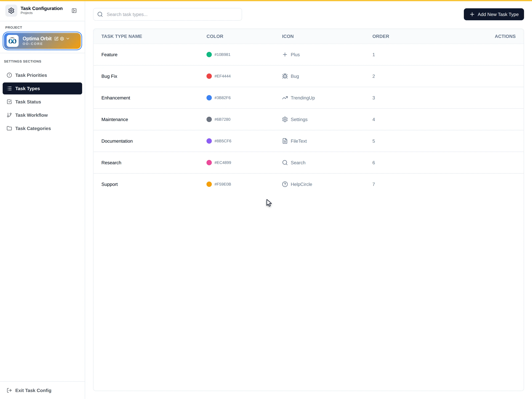This screenshot has width=532, height=399.
Task: Click the Search icon in Research row
Action: coord(285,163)
